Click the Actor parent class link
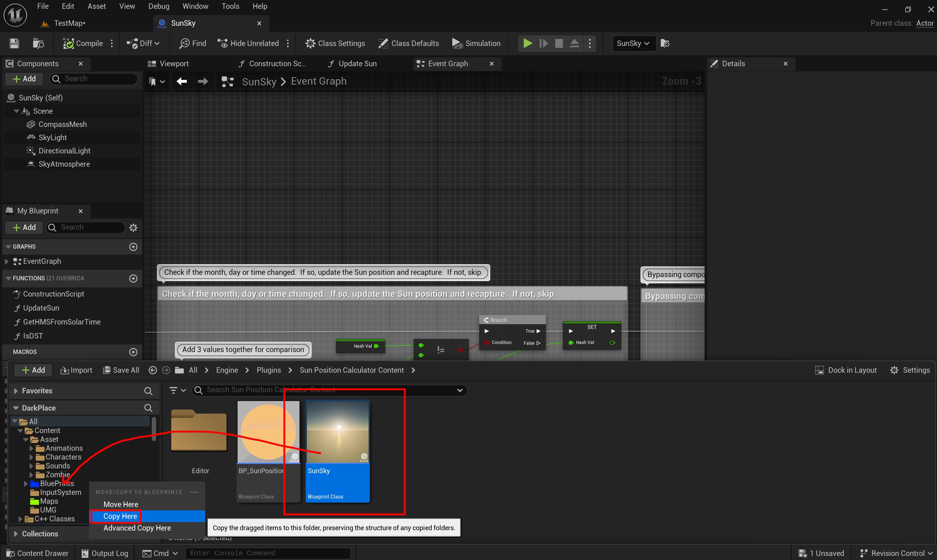 pos(924,24)
